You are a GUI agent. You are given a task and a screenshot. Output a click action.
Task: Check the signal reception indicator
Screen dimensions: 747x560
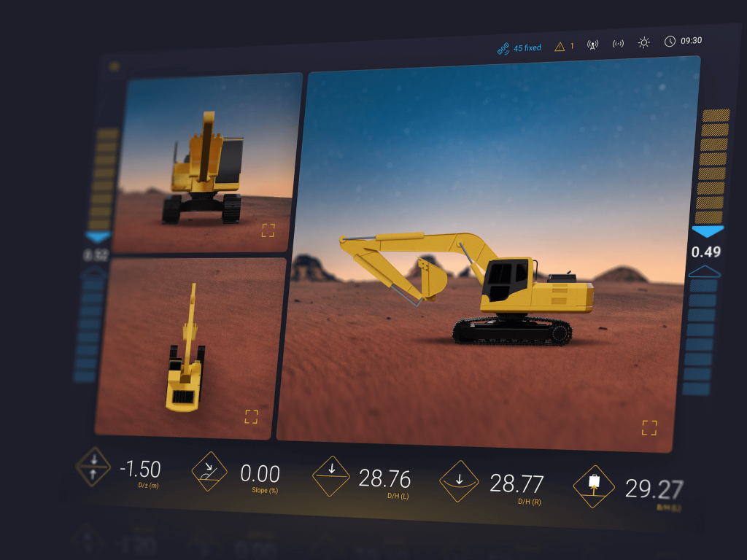click(x=618, y=43)
